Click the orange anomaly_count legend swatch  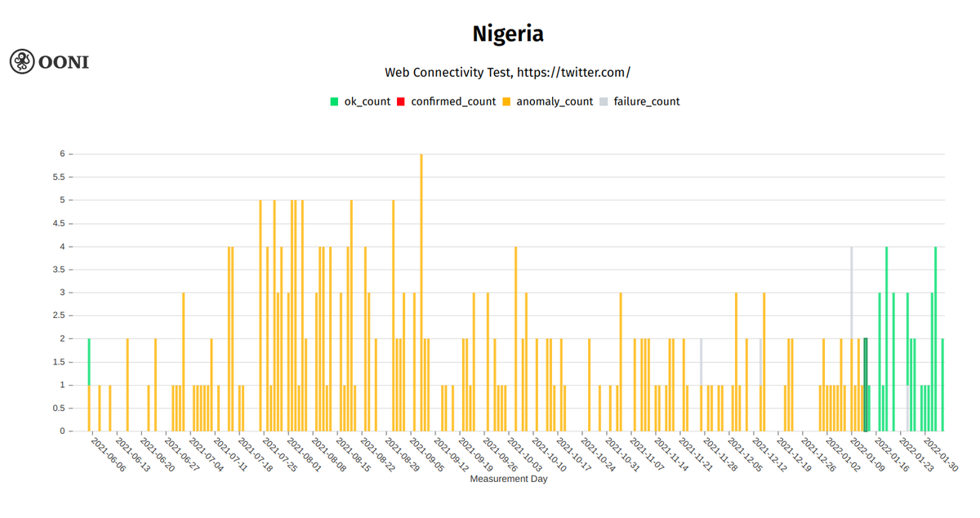point(506,102)
